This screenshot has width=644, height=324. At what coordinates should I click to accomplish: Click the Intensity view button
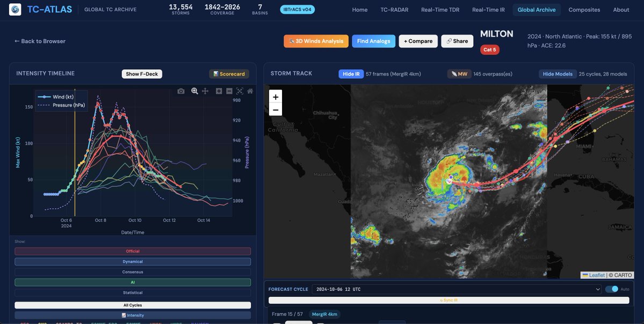click(133, 315)
